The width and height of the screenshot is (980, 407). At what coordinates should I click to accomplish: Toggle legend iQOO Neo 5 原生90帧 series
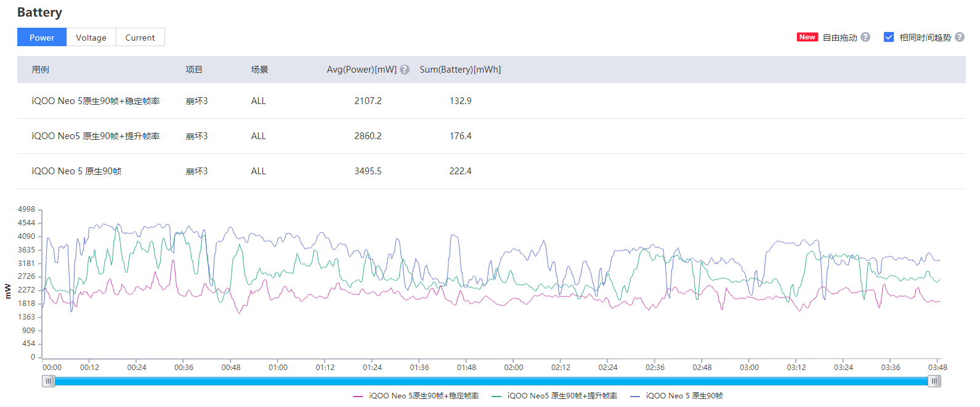pos(676,396)
